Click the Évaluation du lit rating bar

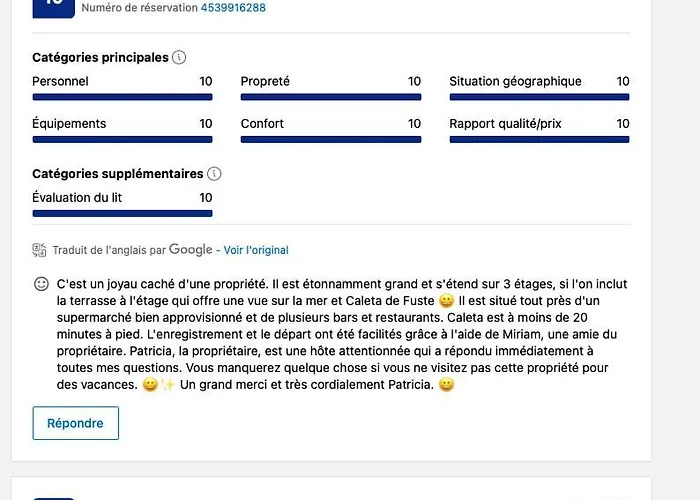click(122, 213)
